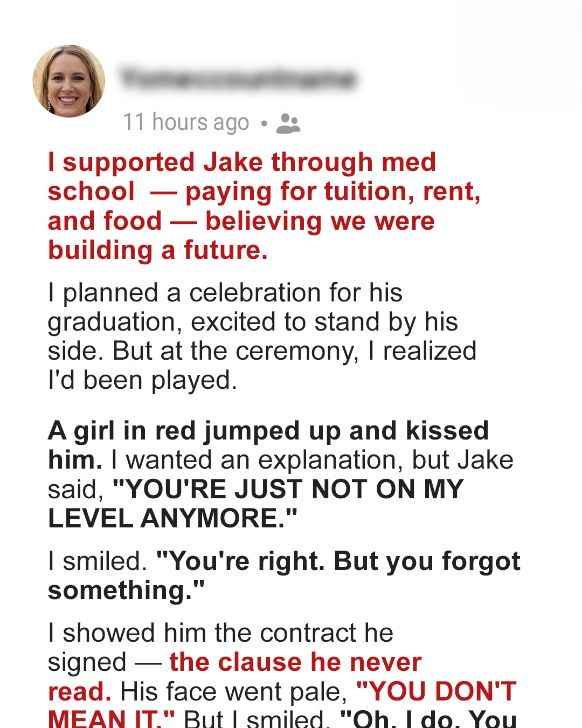Select the red "I supported Jake through med" line

242,162
